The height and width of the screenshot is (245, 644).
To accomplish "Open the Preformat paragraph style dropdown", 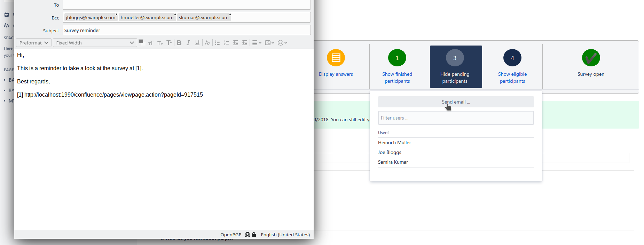I will 34,43.
